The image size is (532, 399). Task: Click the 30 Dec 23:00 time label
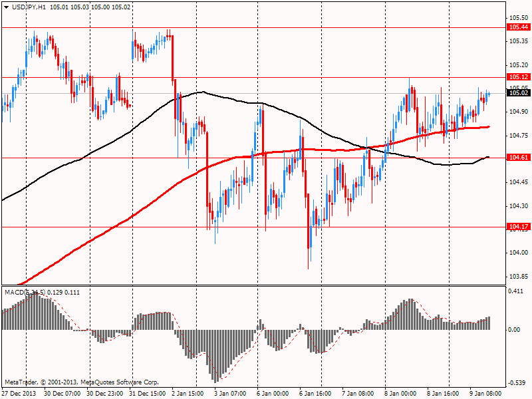point(104,394)
